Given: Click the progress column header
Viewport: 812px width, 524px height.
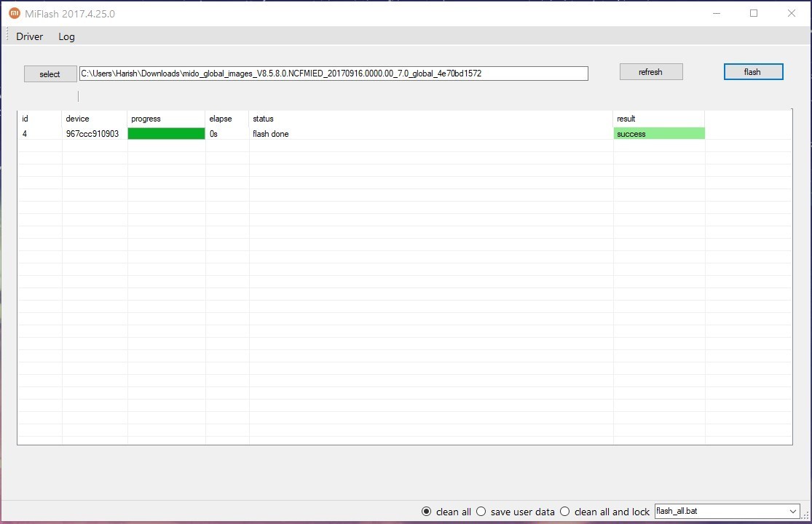Looking at the screenshot, I should (166, 119).
